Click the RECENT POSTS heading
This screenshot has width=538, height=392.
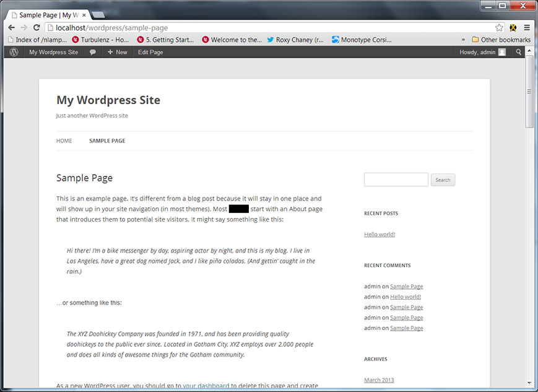click(x=381, y=213)
